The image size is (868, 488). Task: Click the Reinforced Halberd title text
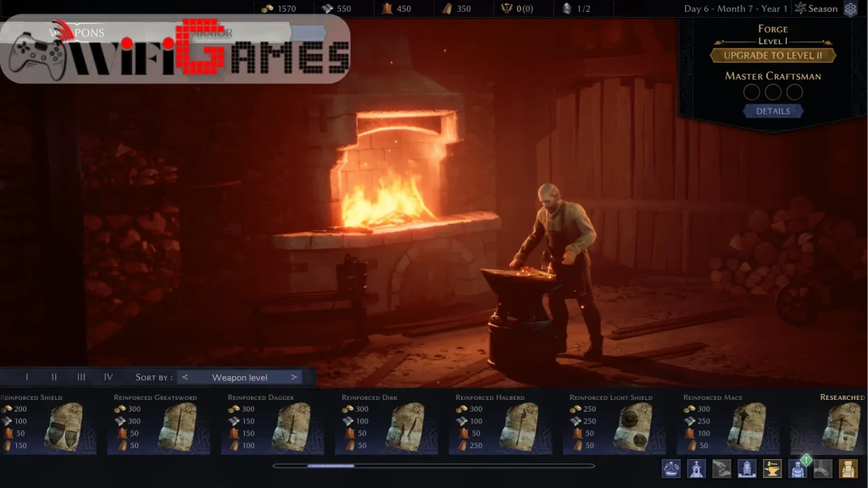coord(490,397)
